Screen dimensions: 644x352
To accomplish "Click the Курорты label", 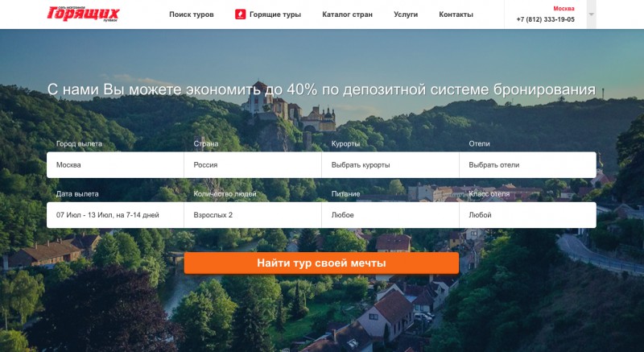I will (x=346, y=143).
